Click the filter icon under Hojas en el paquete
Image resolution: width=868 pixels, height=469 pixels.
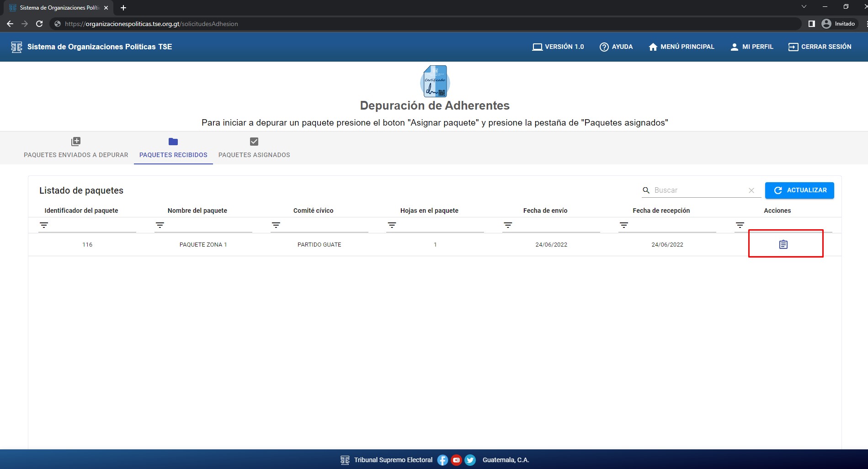coord(392,225)
